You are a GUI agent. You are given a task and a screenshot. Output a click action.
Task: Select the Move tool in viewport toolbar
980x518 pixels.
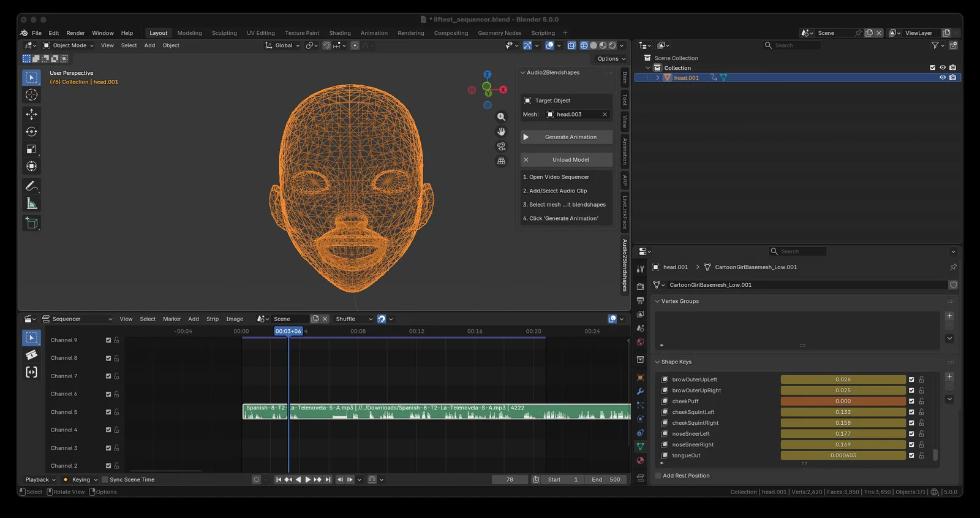point(31,114)
